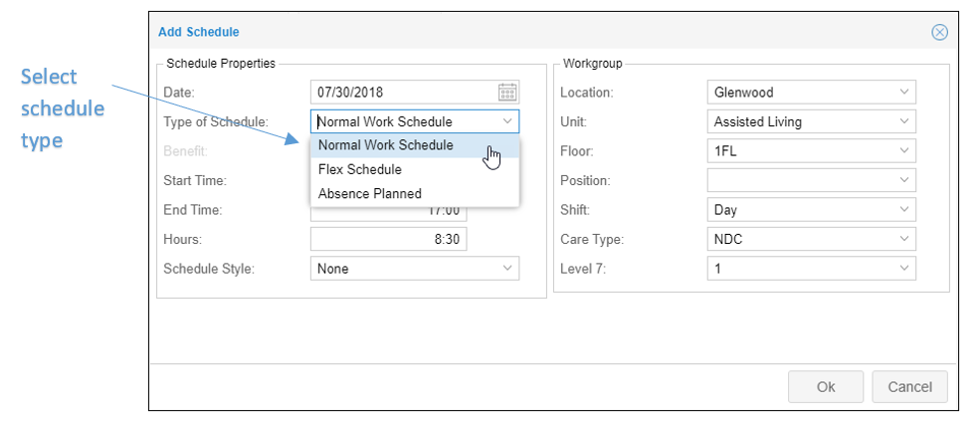980x425 pixels.
Task: Collapse the Type of Schedule dropdown arrow
Action: point(507,121)
